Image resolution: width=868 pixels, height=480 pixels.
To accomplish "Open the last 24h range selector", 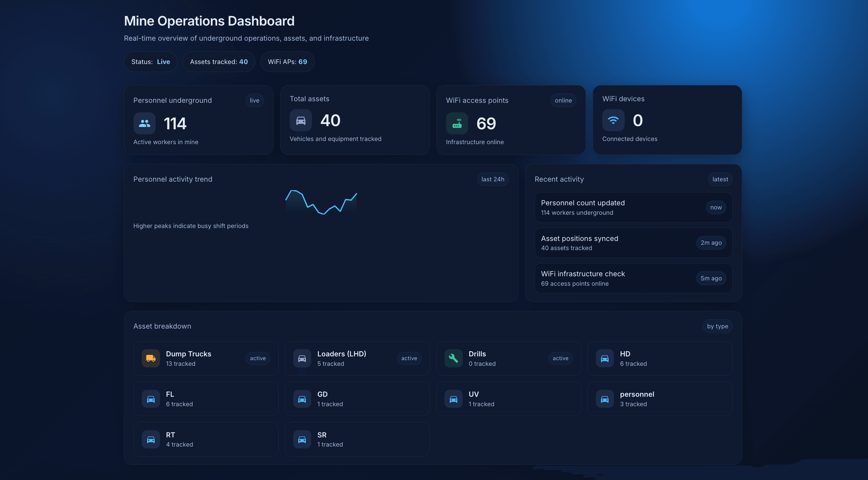I will click(x=493, y=179).
